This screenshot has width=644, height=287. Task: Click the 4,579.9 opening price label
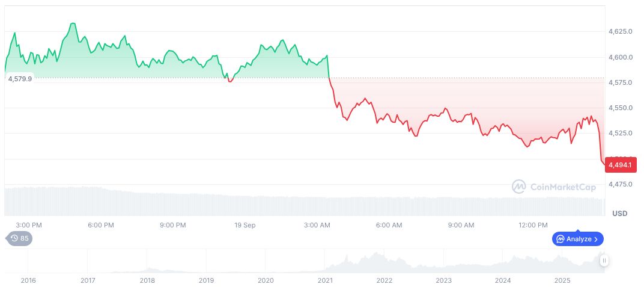tap(20, 79)
